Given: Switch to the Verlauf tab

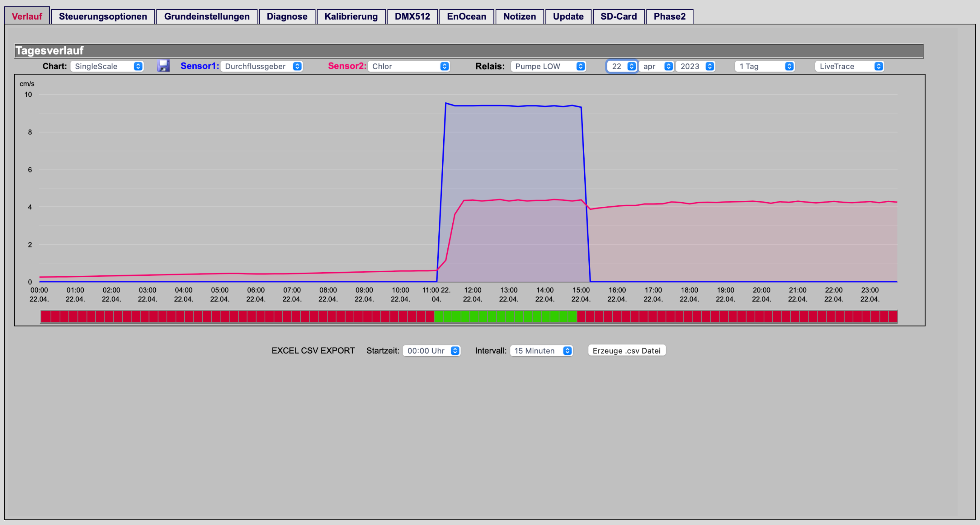Looking at the screenshot, I should point(27,16).
